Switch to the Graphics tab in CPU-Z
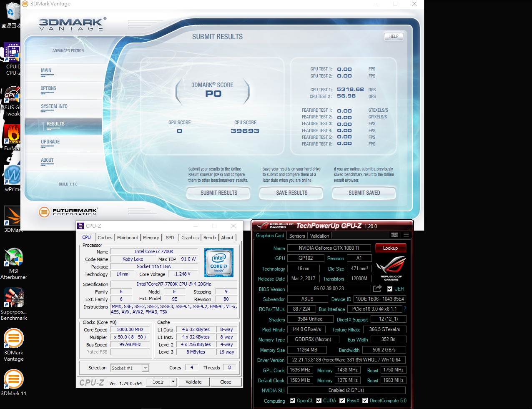The image size is (532, 409). point(190,238)
